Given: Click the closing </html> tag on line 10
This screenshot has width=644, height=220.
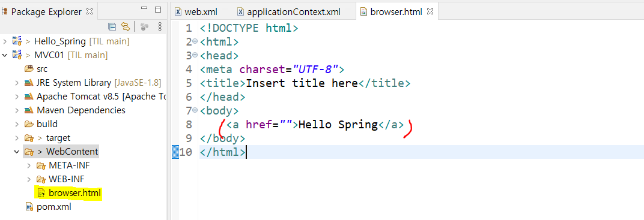Looking at the screenshot, I should pos(223,152).
